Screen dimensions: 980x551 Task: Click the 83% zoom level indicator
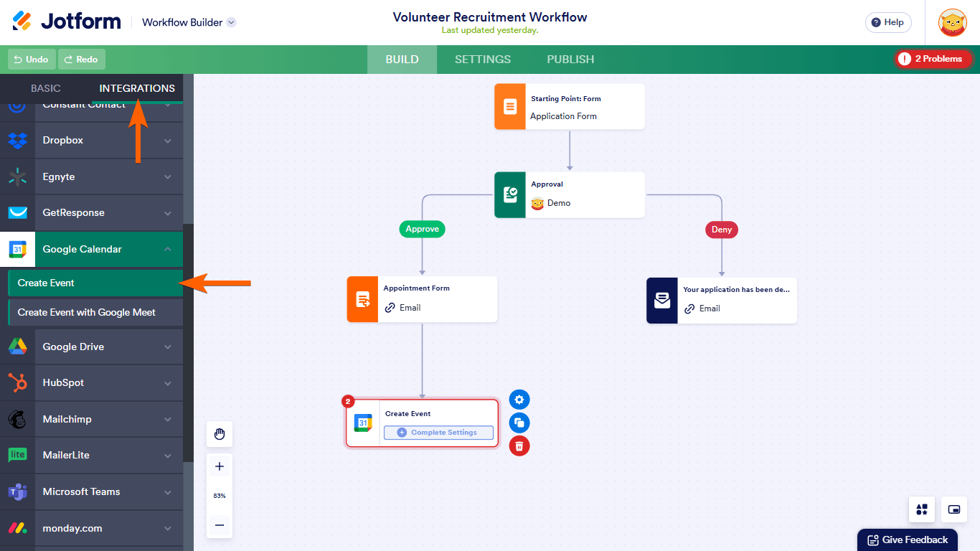coord(220,496)
